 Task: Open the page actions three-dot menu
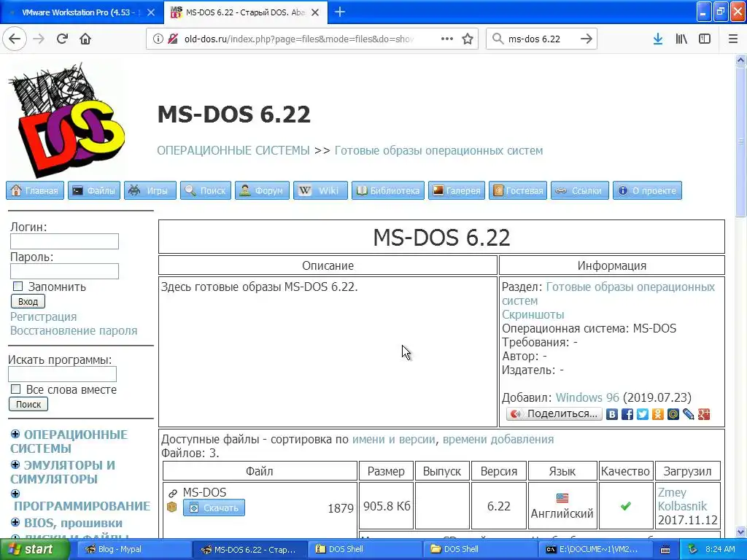447,39
